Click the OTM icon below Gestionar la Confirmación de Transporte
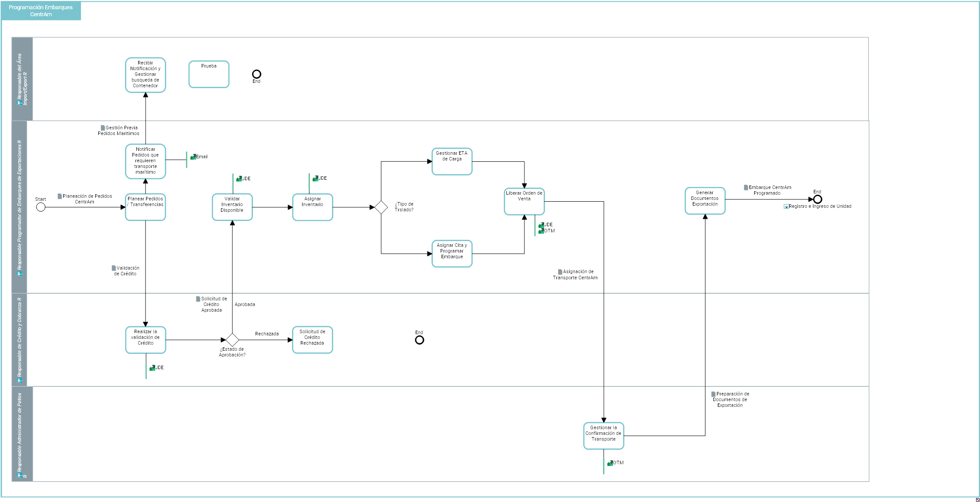Viewport: 980px width, 502px height. point(610,463)
